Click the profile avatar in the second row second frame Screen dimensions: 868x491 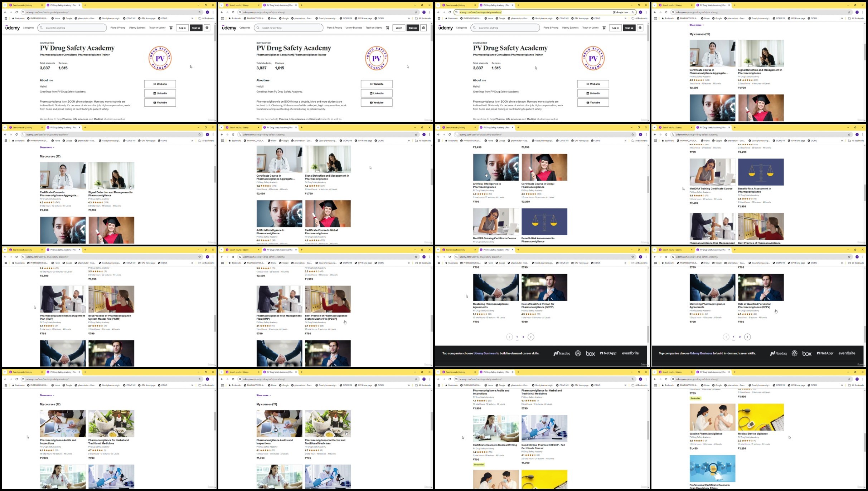click(x=424, y=134)
